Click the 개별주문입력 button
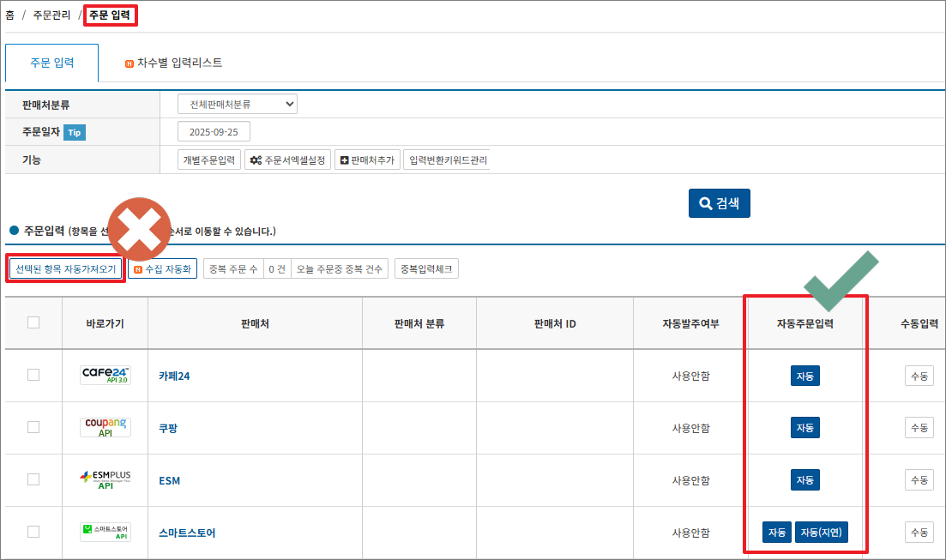Image resolution: width=946 pixels, height=560 pixels. [x=209, y=160]
